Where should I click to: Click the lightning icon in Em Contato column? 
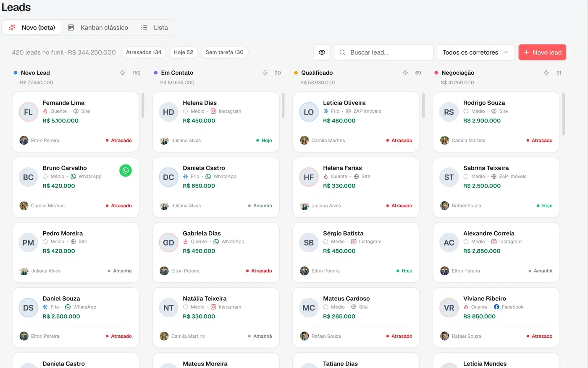point(265,73)
